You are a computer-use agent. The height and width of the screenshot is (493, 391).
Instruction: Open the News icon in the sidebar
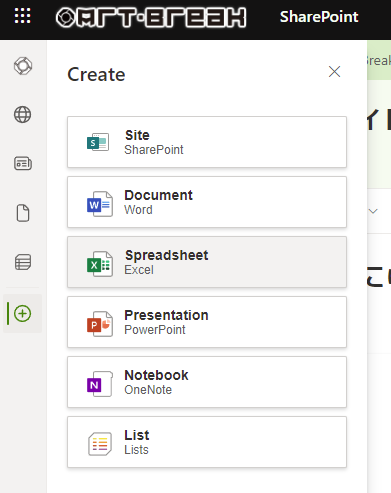(23, 164)
